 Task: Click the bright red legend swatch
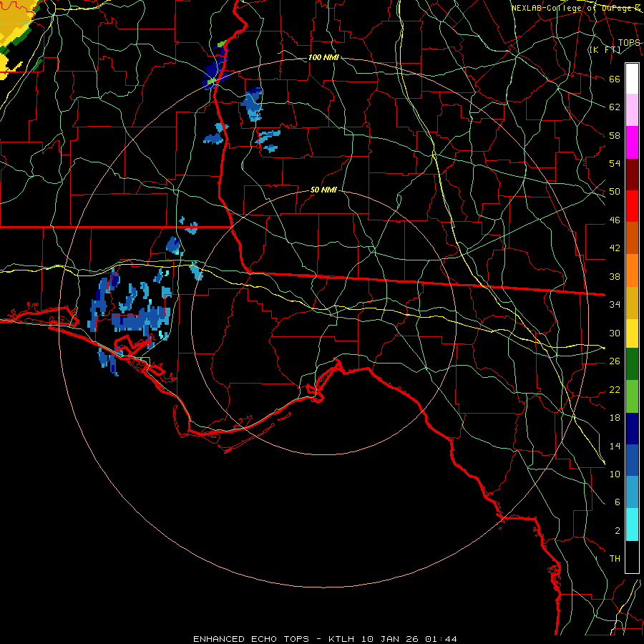tap(632, 206)
